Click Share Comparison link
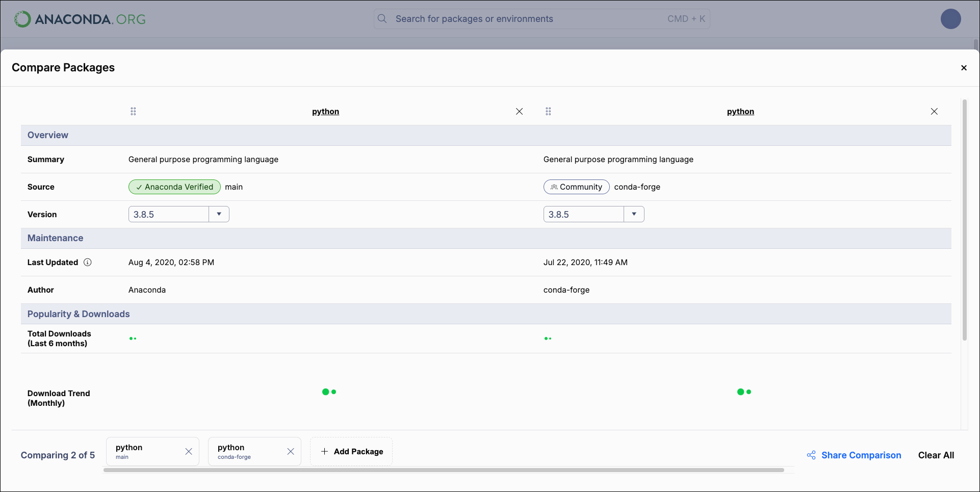 861,455
